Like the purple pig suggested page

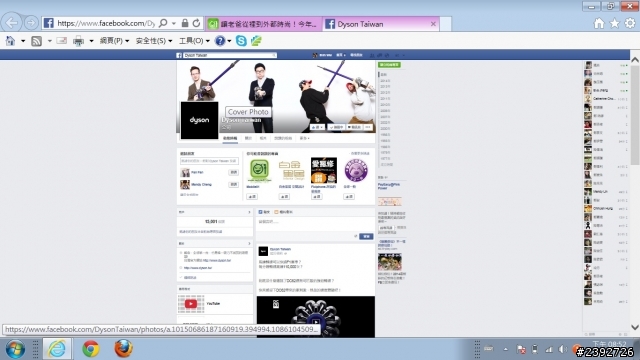tap(349, 197)
